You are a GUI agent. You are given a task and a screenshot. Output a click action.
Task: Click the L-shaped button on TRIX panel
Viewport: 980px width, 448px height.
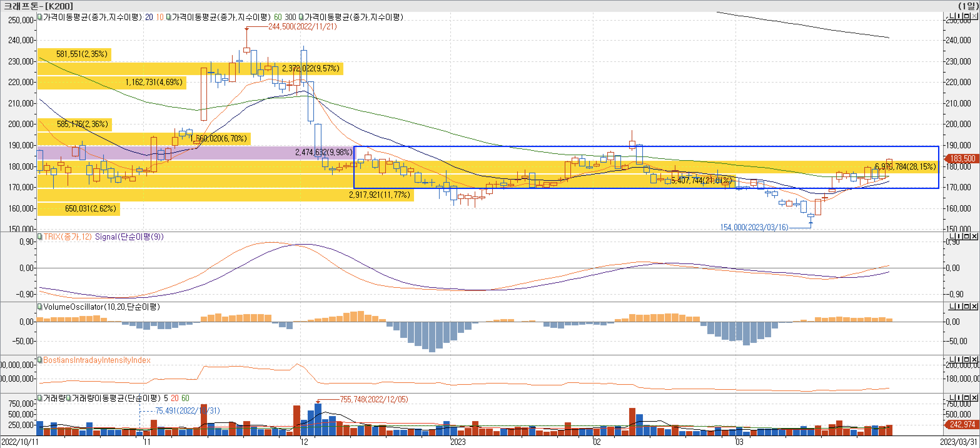952,237
